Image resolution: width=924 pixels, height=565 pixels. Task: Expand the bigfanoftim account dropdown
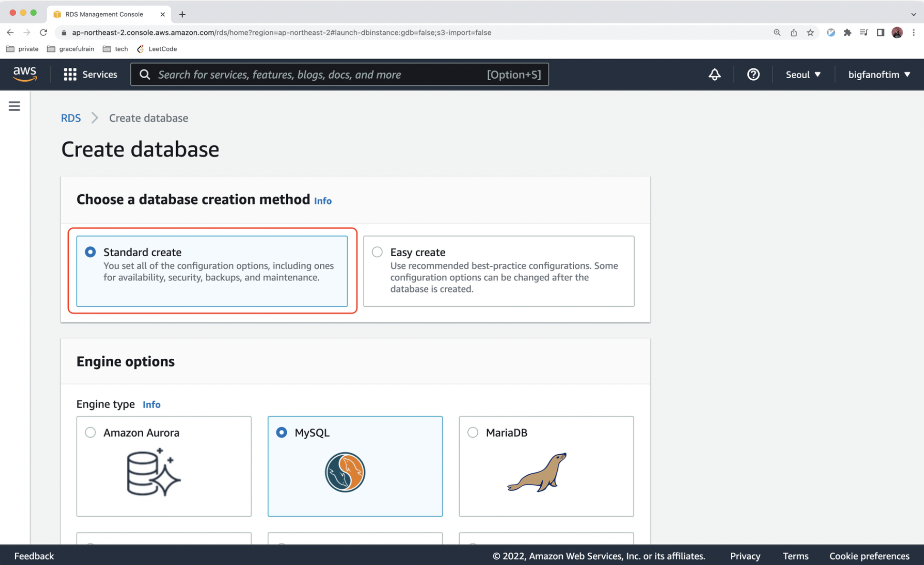[879, 74]
